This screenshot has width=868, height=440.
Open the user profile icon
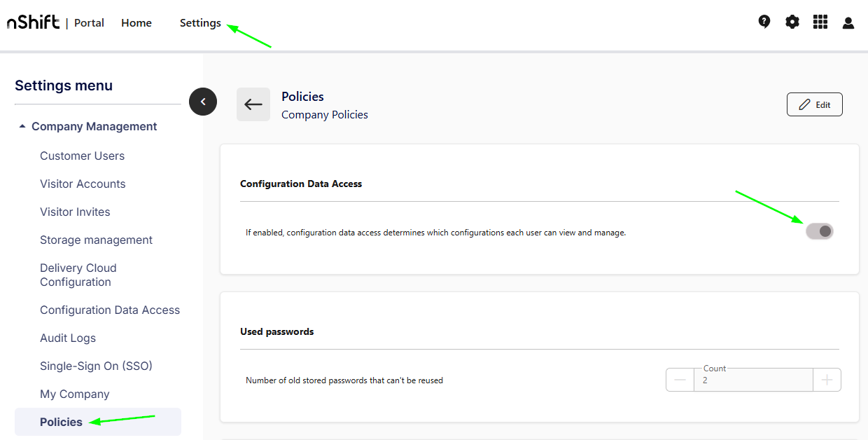[848, 22]
